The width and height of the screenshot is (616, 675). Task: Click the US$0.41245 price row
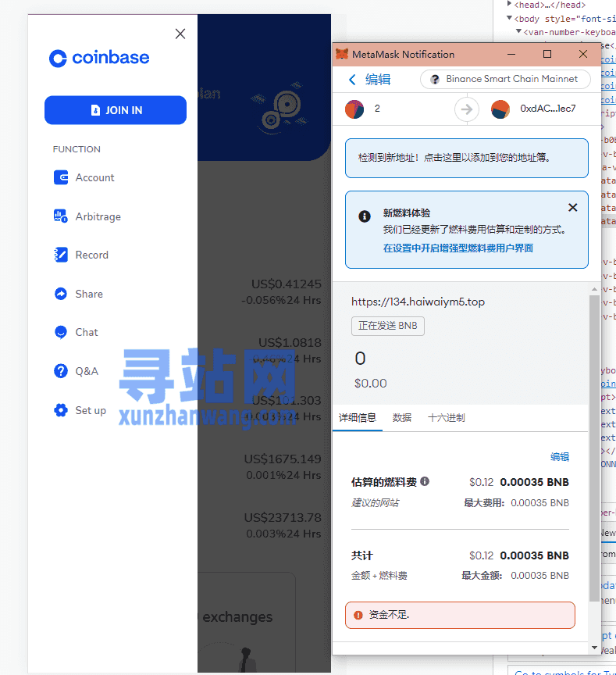pos(281,292)
